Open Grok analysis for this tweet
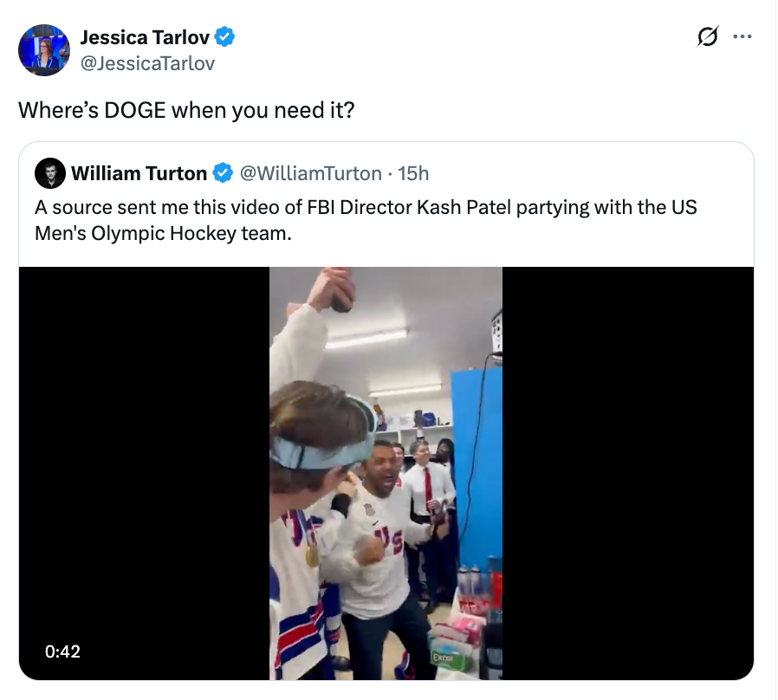 point(709,36)
